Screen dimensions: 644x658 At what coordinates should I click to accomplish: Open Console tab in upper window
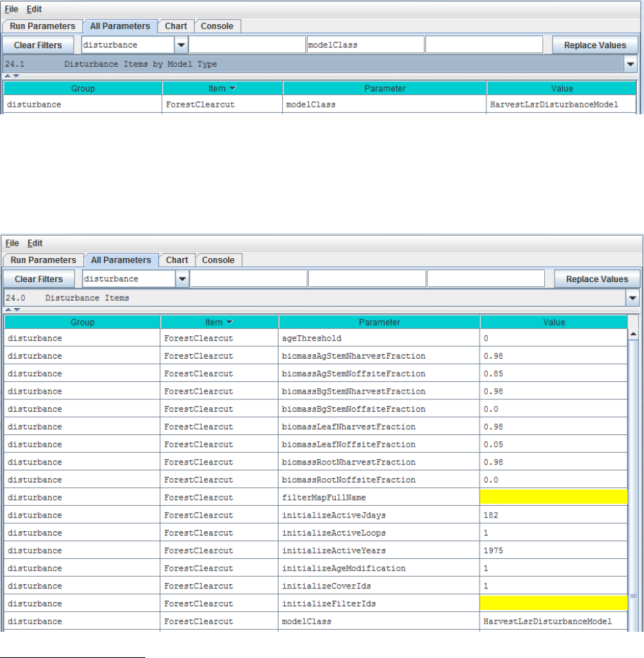pos(217,26)
